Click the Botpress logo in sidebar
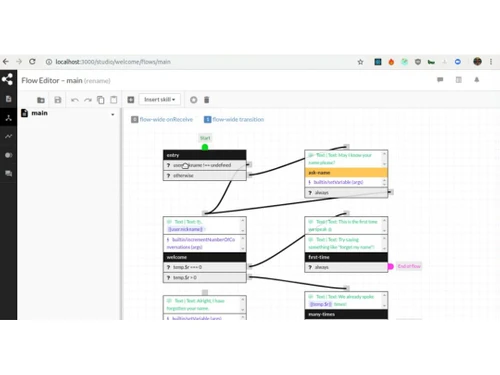Screen dimensions: 500x375 tap(7, 79)
